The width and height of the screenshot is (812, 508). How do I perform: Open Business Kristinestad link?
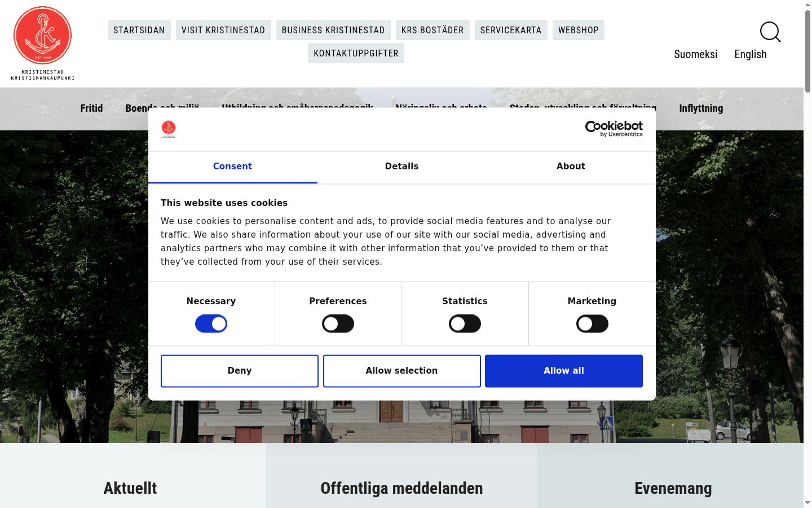pyautogui.click(x=333, y=30)
